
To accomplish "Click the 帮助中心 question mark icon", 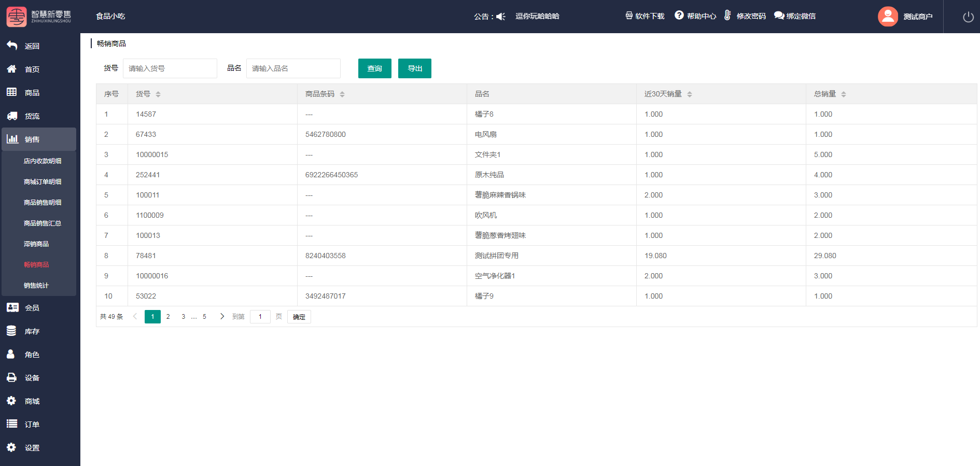I will tap(679, 15).
